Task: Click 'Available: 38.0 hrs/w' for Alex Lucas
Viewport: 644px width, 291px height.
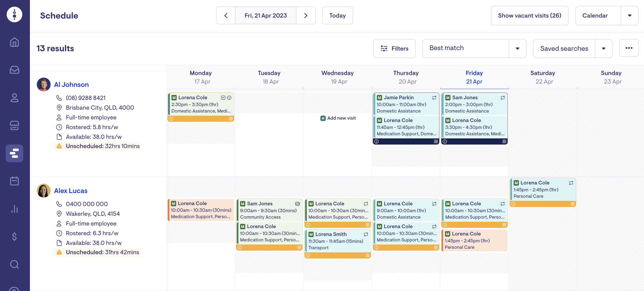Action: coord(94,243)
